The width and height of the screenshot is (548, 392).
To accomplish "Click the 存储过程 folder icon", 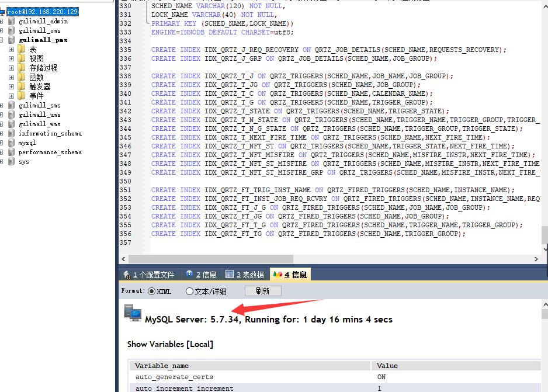I will click(x=21, y=68).
